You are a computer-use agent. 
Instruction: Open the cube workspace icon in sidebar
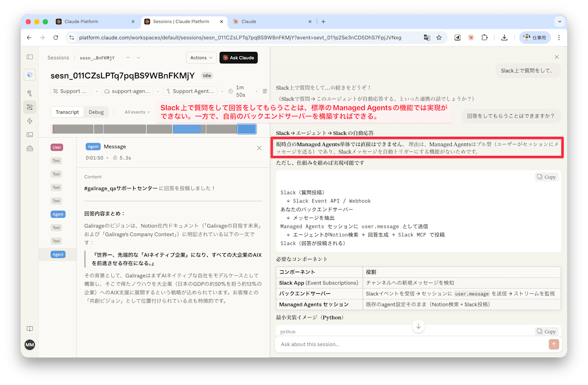coord(30,75)
